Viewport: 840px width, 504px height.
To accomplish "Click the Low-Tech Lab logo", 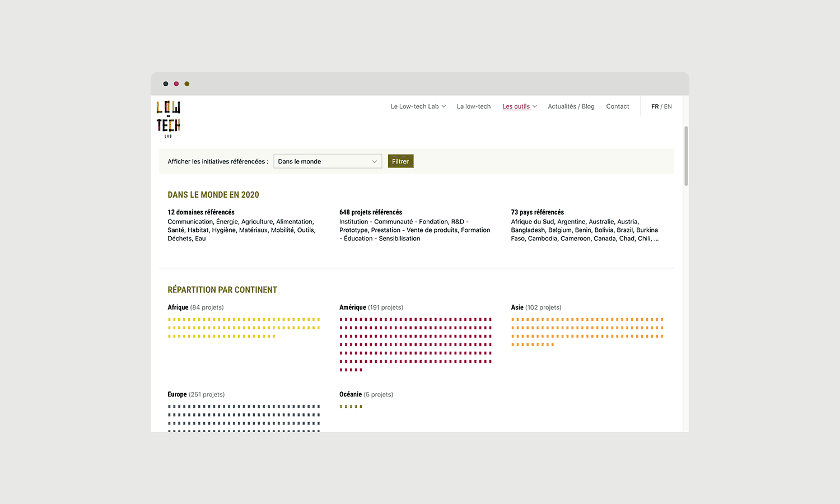I will coord(168,119).
